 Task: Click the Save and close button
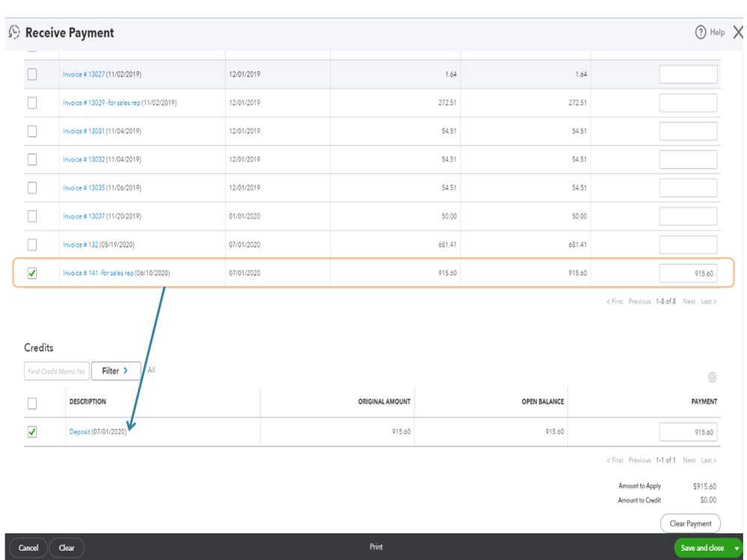pos(703,548)
